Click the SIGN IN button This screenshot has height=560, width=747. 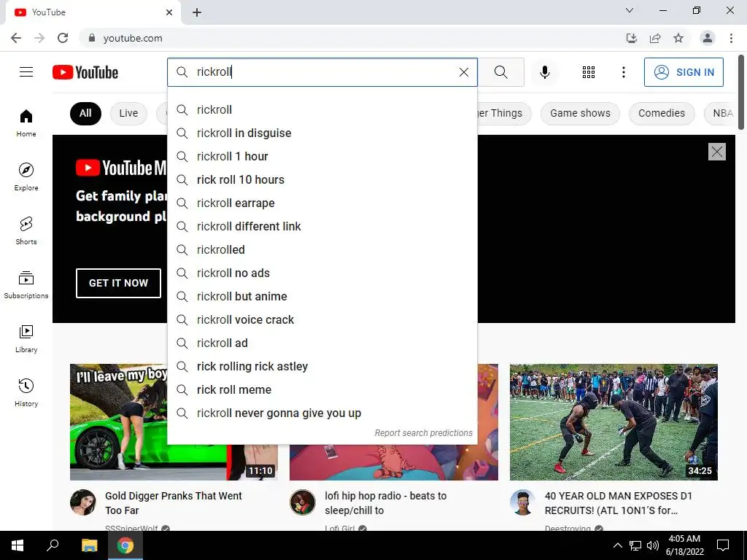pos(684,72)
